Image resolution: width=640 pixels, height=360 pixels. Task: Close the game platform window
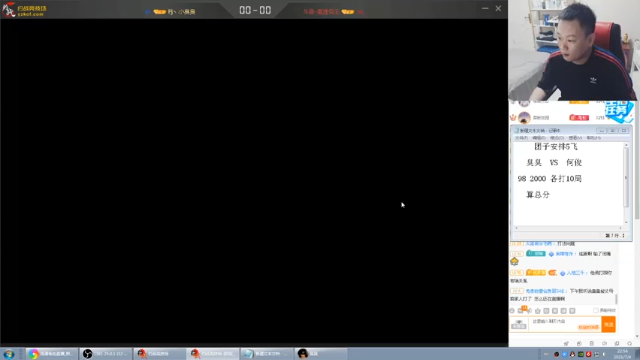(x=498, y=9)
